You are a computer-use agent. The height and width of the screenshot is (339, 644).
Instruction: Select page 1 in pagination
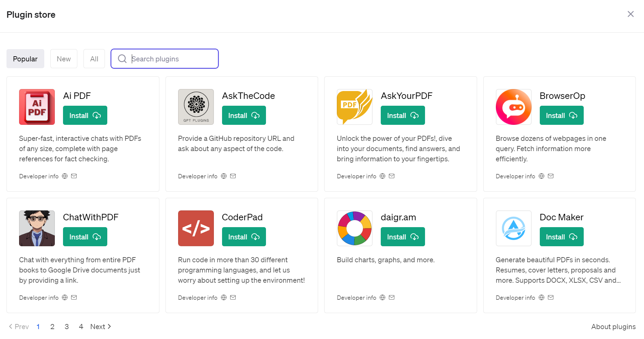pos(38,327)
